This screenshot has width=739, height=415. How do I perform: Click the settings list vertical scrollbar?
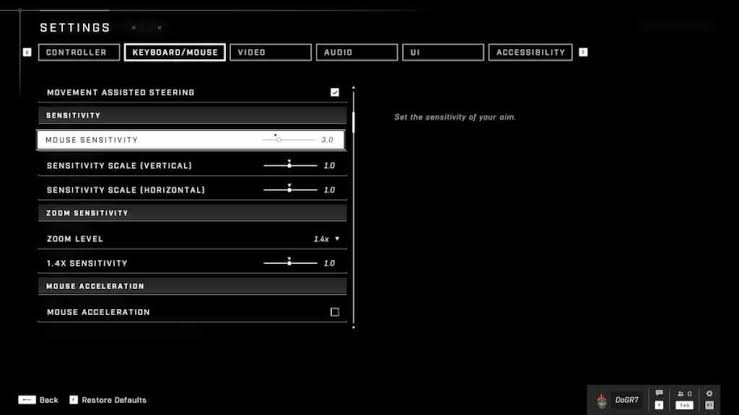353,200
